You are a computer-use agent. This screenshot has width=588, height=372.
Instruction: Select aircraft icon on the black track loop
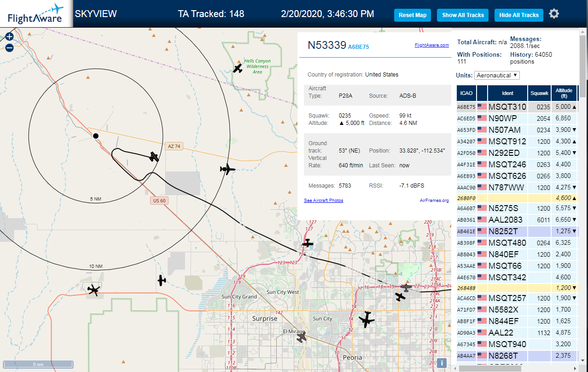point(154,157)
